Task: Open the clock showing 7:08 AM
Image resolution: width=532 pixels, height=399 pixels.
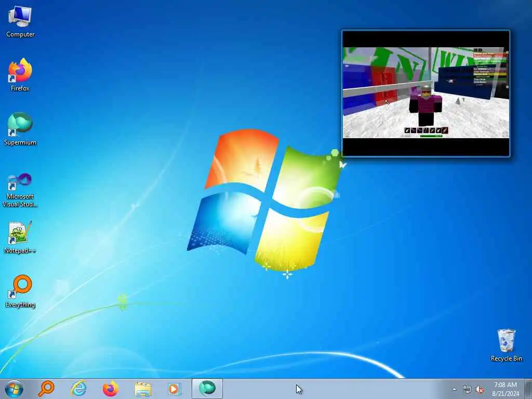Action: [505, 389]
